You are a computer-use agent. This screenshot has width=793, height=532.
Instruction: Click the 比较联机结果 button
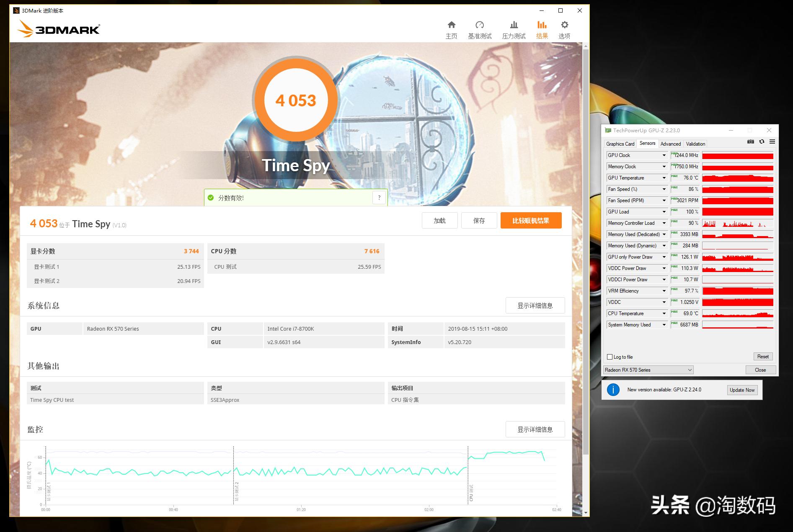[531, 220]
